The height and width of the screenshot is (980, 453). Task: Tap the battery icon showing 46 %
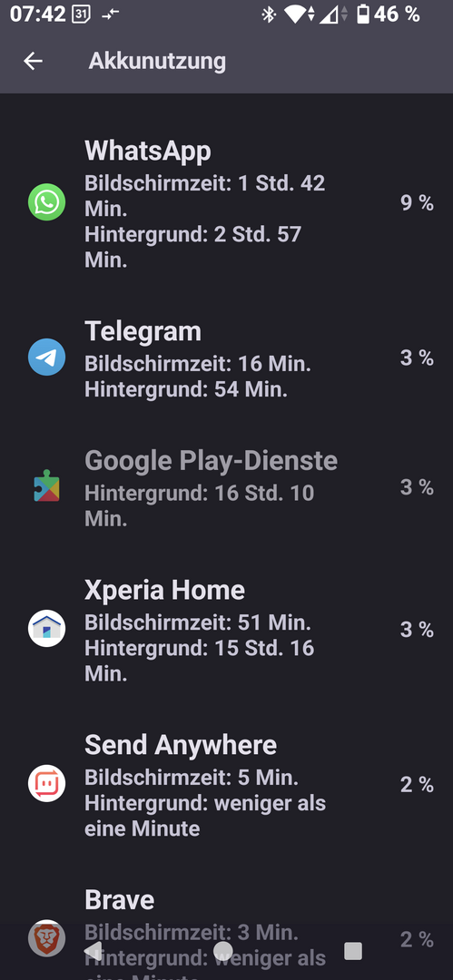pos(363,15)
